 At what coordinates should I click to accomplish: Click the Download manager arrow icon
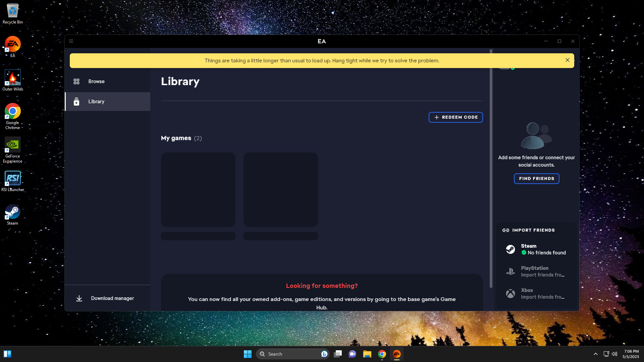(x=79, y=298)
